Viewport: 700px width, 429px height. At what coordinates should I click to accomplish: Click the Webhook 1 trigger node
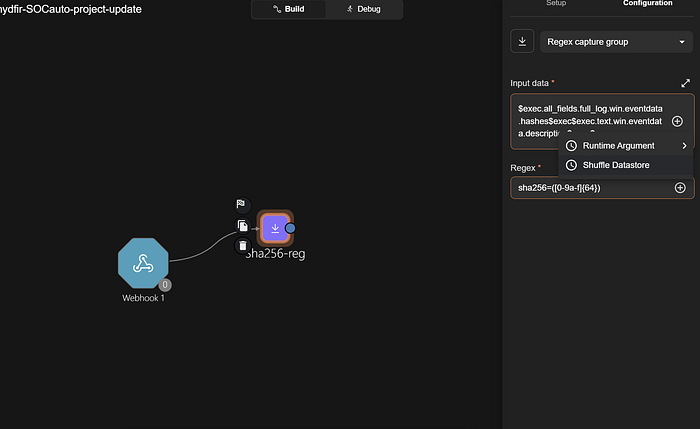point(143,263)
